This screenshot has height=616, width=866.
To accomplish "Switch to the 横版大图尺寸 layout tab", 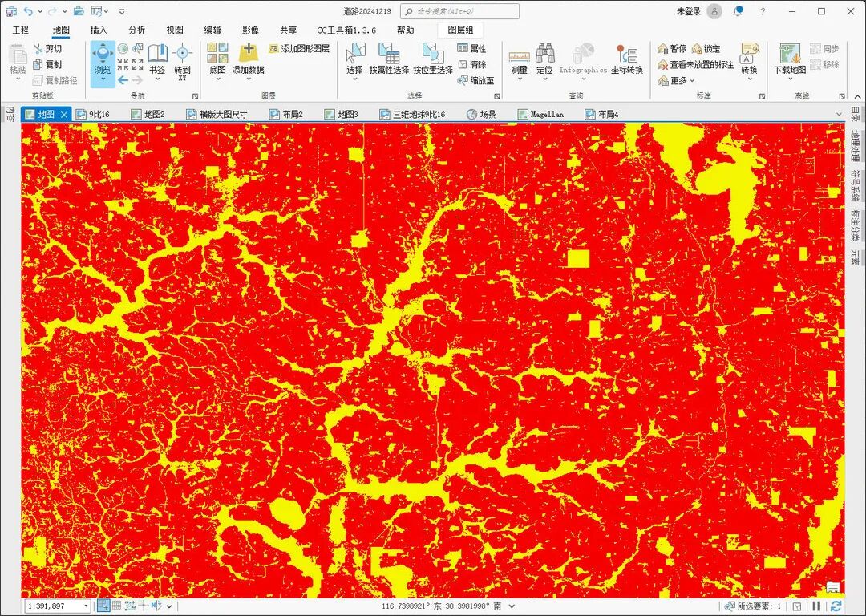I will (x=216, y=115).
